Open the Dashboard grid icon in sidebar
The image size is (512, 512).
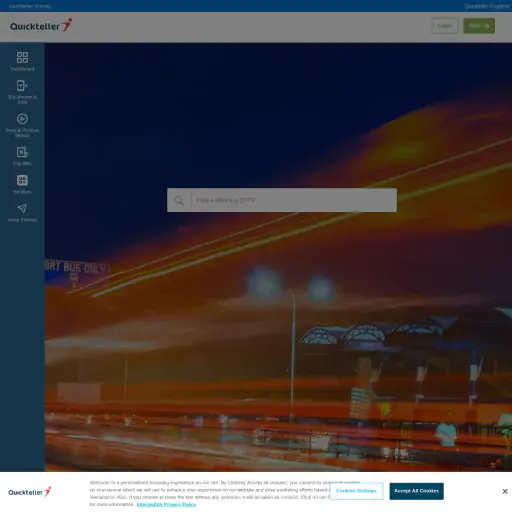pos(22,57)
